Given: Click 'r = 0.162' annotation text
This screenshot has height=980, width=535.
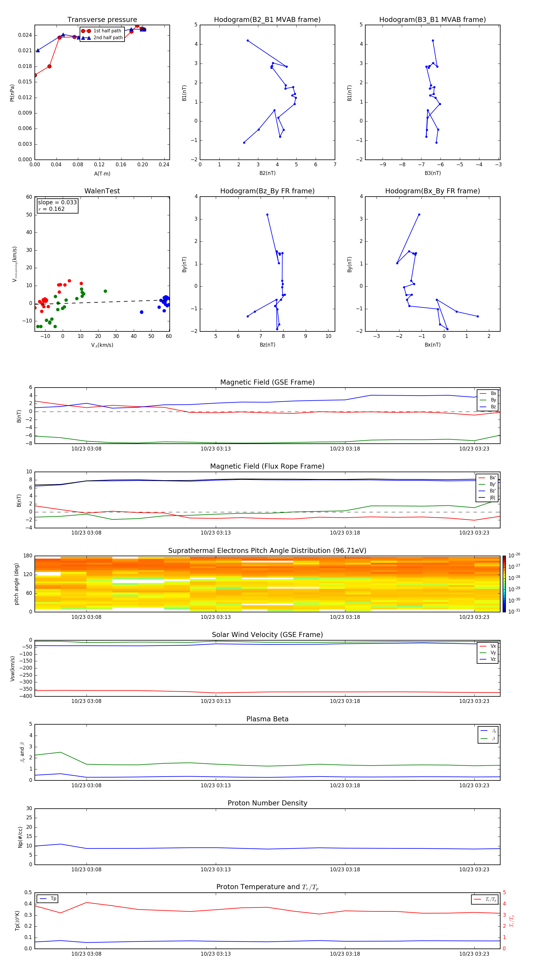Looking at the screenshot, I should point(51,209).
